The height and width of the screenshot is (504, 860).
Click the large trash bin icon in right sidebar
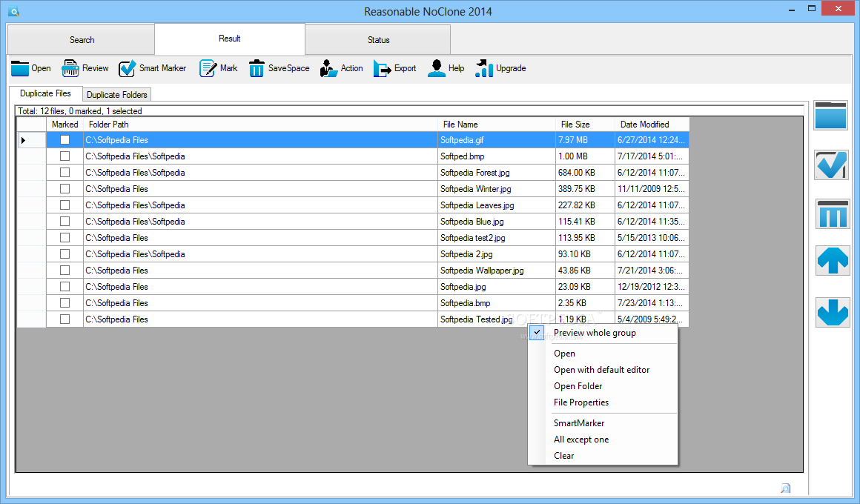pyautogui.click(x=833, y=214)
